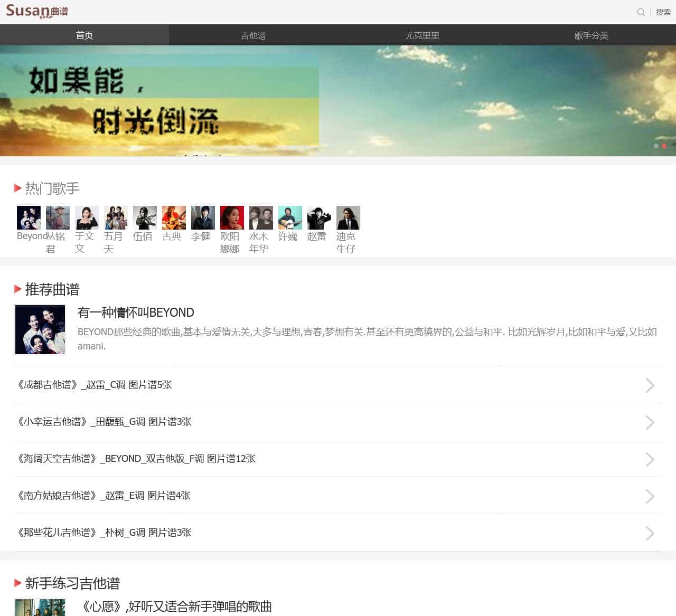Image resolution: width=676 pixels, height=616 pixels.
Task: Click the 伍佰 singer name label
Action: 143,236
